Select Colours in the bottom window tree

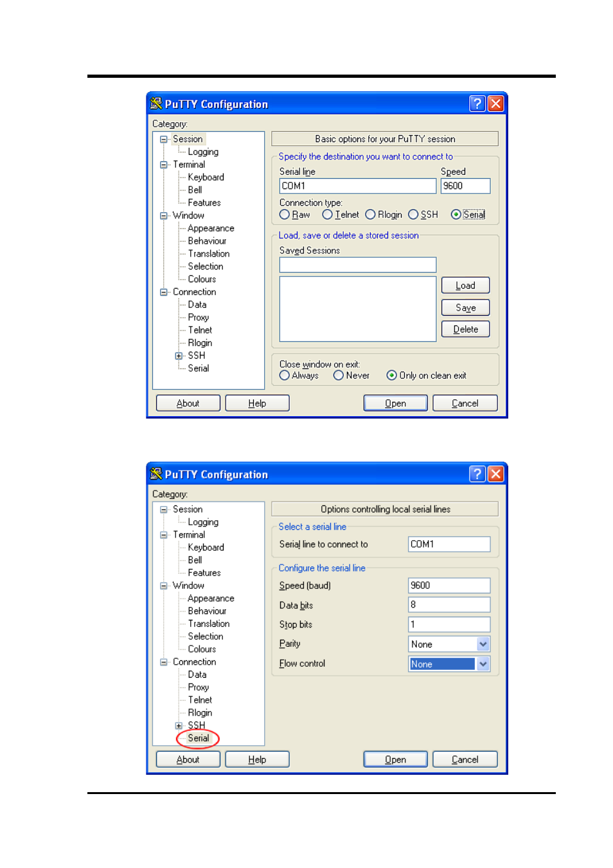[x=202, y=649]
